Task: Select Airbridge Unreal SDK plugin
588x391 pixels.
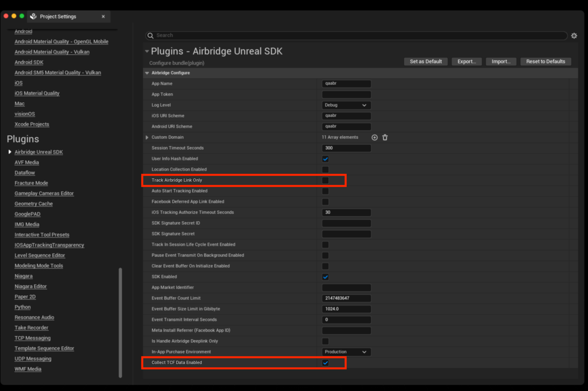Action: tap(39, 152)
